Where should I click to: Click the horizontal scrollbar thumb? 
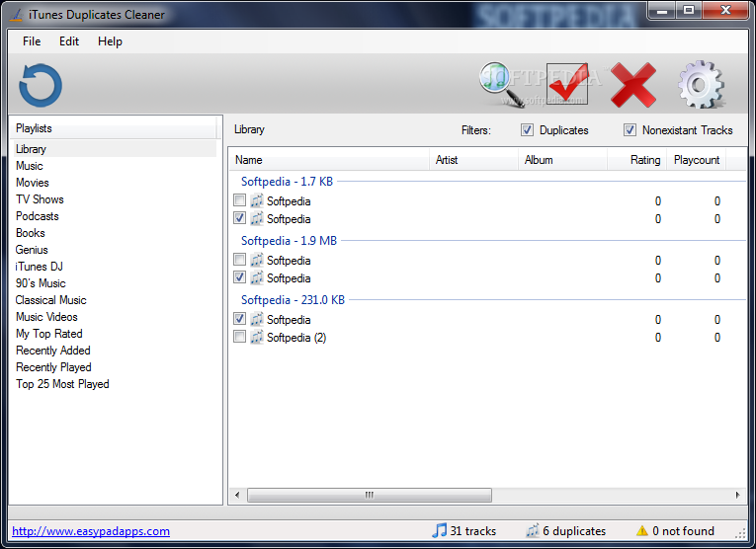370,495
